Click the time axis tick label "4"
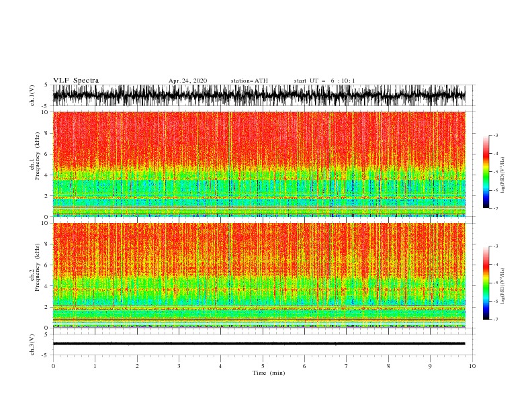 click(220, 366)
